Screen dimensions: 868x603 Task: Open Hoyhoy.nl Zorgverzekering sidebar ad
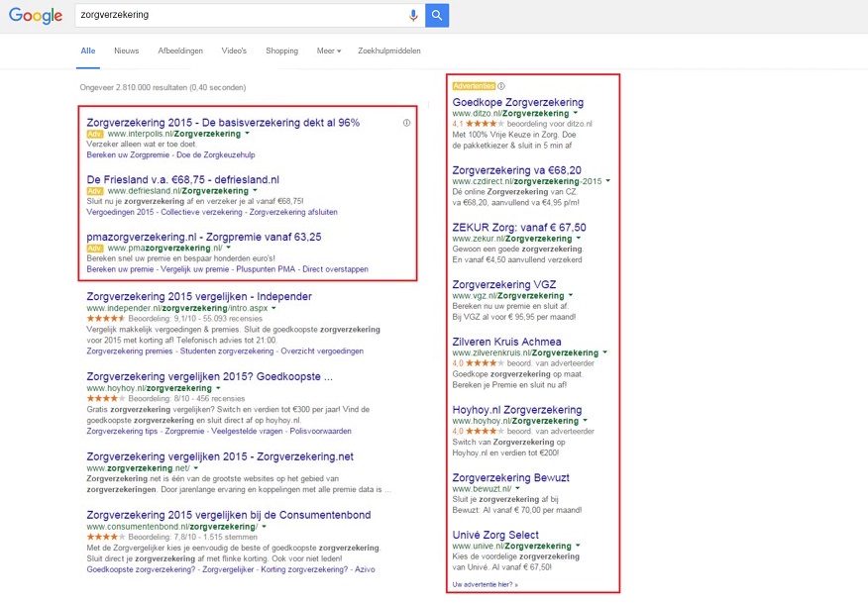(517, 410)
